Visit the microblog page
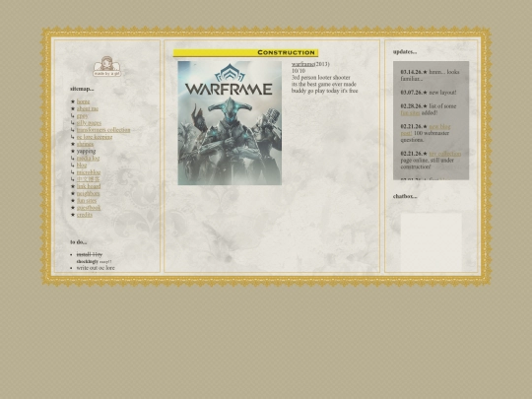 pos(89,172)
